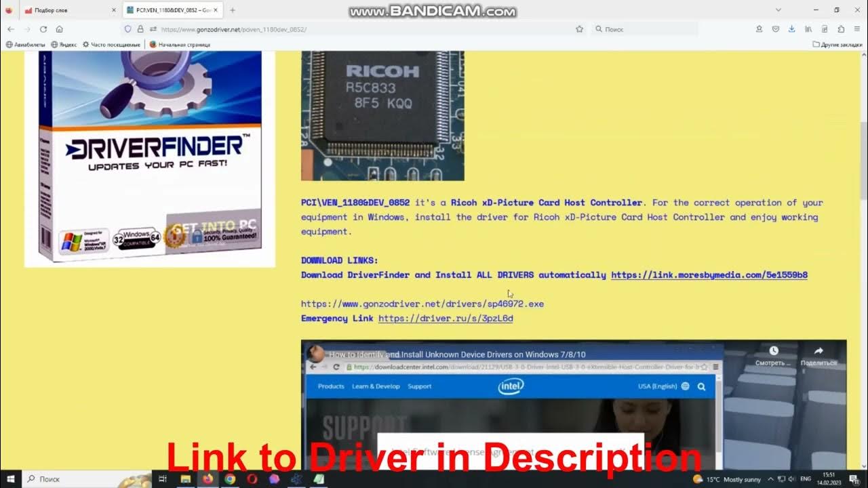The height and width of the screenshot is (488, 868).
Task: Click the Поделиться share icon on video
Action: (x=818, y=351)
